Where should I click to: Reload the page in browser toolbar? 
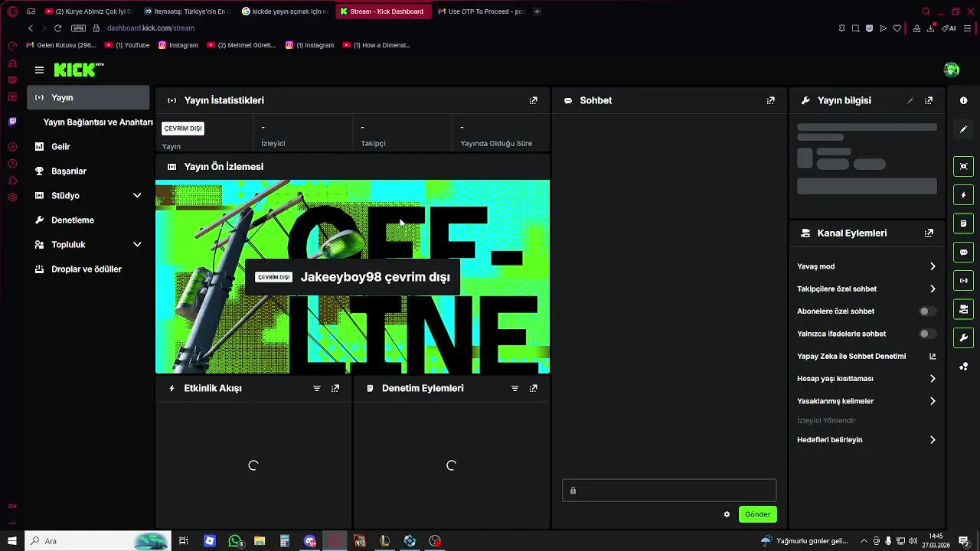[57, 28]
